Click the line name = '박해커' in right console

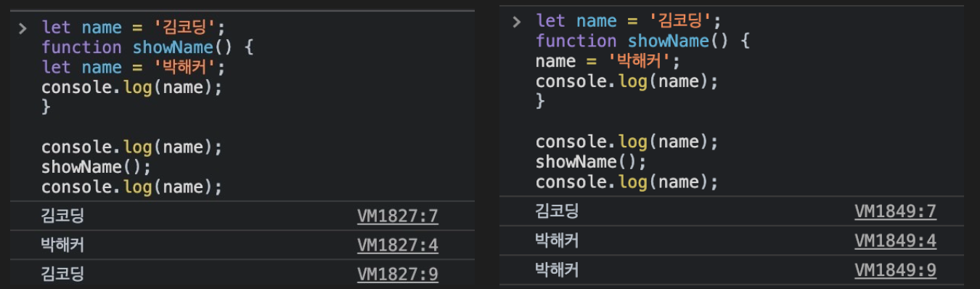tap(608, 61)
